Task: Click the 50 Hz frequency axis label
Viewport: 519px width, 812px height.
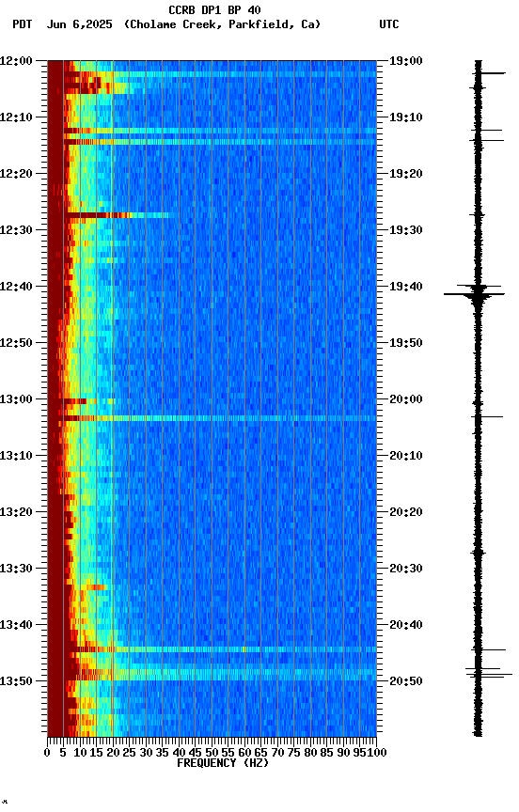Action: pyautogui.click(x=212, y=753)
